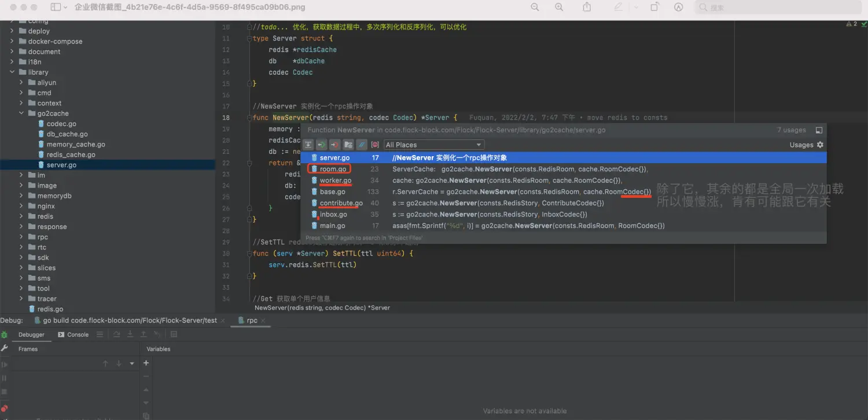
Task: Open the All Places scope dropdown
Action: tap(434, 145)
